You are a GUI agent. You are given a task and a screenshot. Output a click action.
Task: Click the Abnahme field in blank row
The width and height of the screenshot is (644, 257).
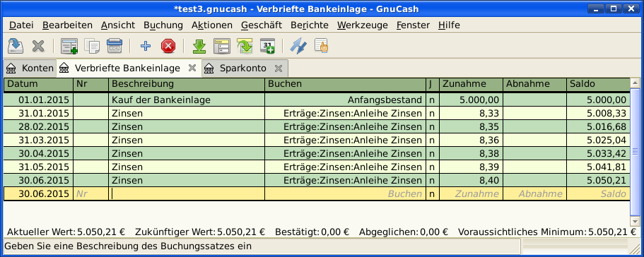(534, 194)
